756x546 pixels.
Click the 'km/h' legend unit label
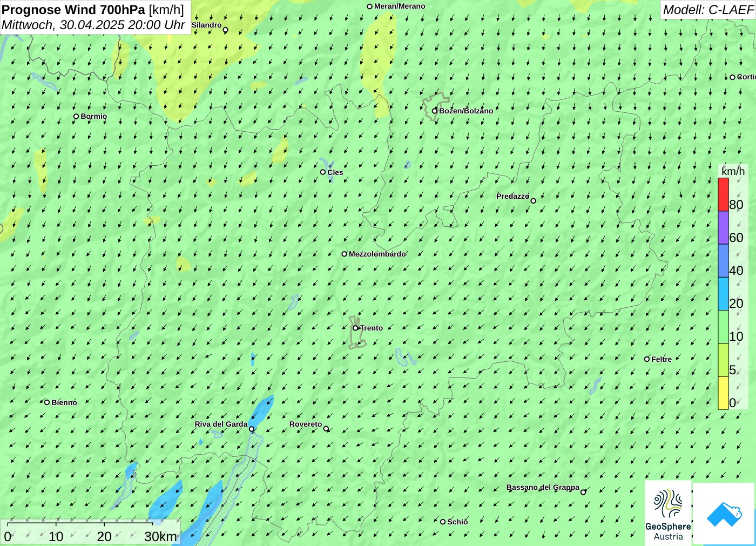(x=733, y=171)
